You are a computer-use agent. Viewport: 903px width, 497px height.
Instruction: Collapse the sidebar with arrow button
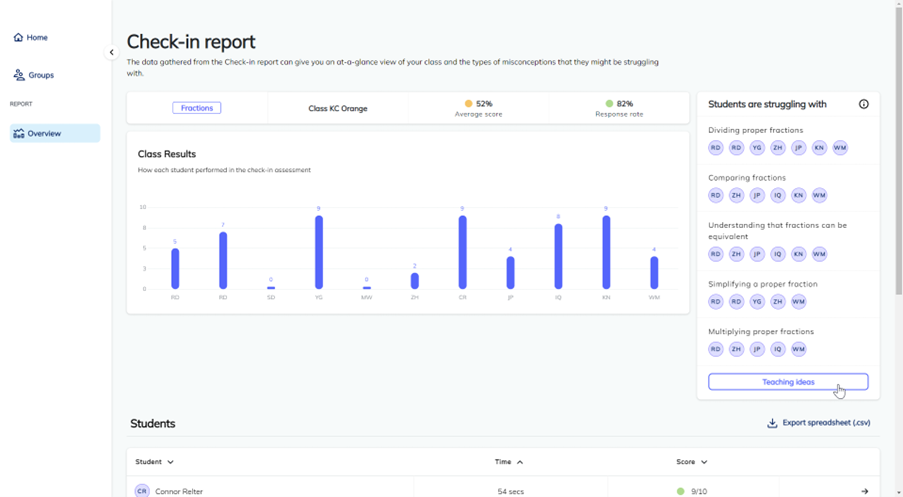click(111, 53)
